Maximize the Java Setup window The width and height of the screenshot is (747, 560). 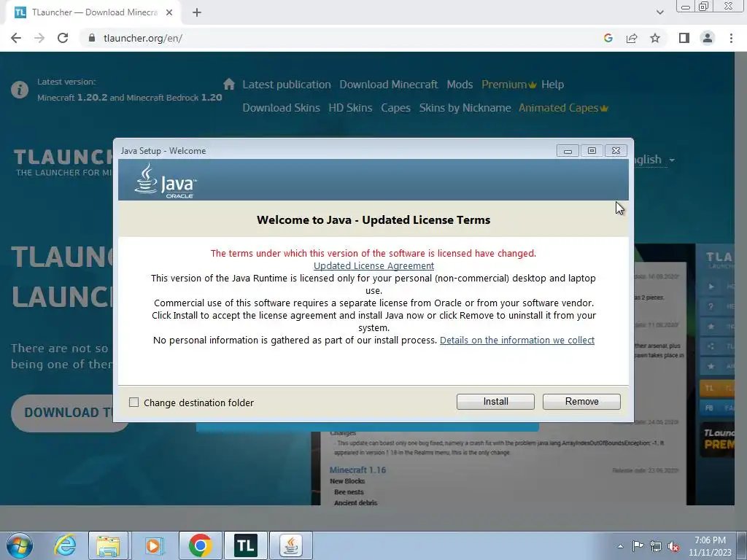[592, 150]
